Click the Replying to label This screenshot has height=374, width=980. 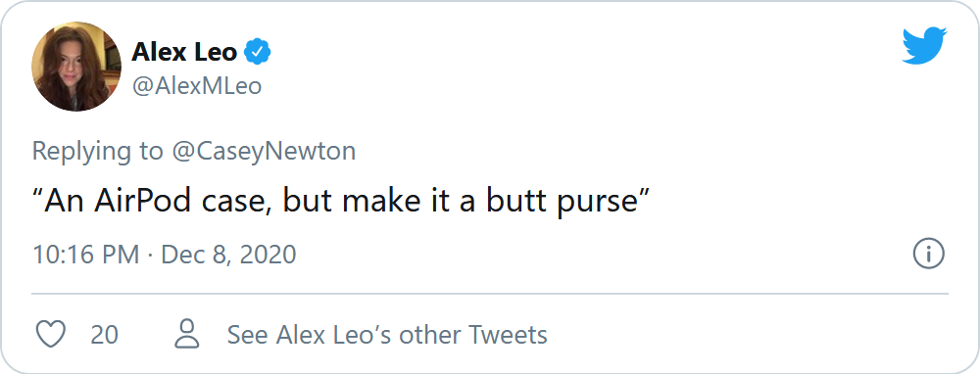pyautogui.click(x=97, y=152)
